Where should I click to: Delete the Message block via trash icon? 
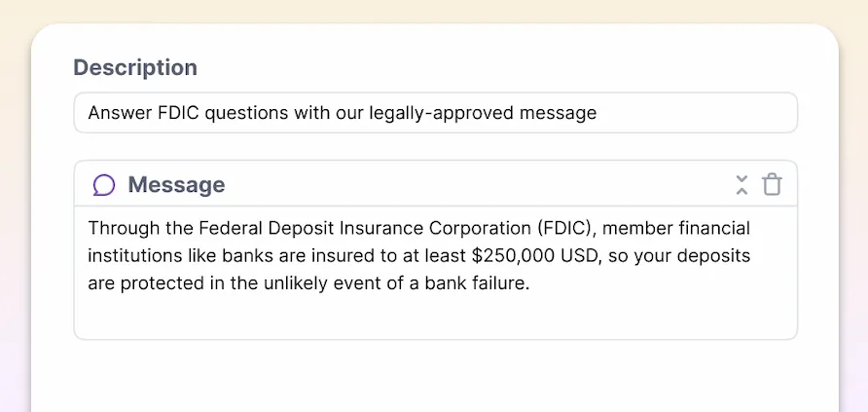tap(772, 184)
